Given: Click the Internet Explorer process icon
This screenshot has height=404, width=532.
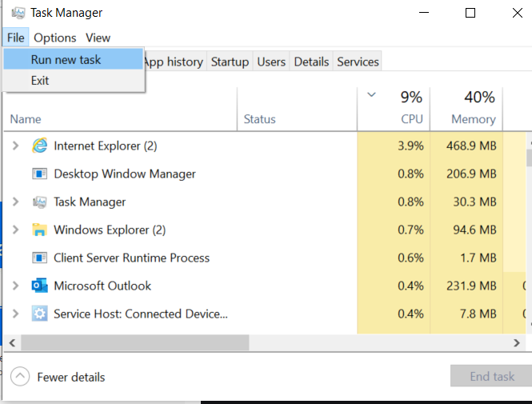Looking at the screenshot, I should click(x=40, y=146).
